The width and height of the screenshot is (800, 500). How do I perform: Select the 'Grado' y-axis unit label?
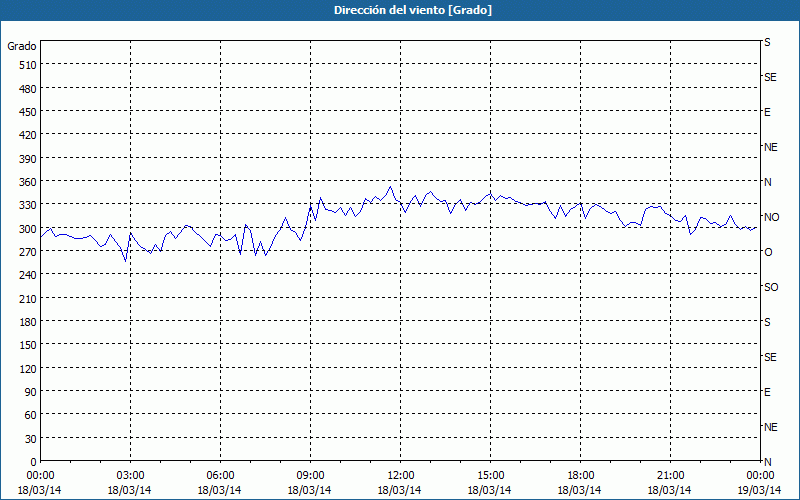22,46
